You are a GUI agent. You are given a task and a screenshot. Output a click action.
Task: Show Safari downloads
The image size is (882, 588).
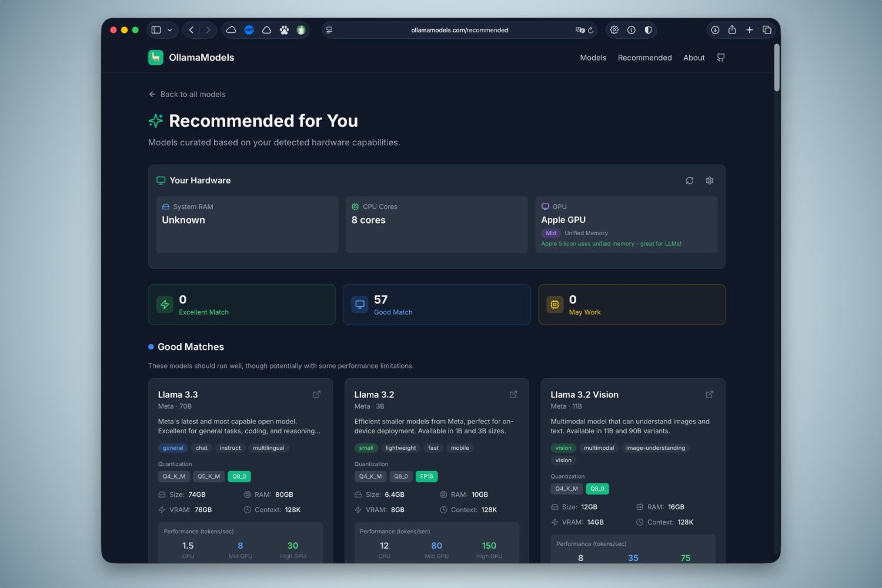(715, 30)
